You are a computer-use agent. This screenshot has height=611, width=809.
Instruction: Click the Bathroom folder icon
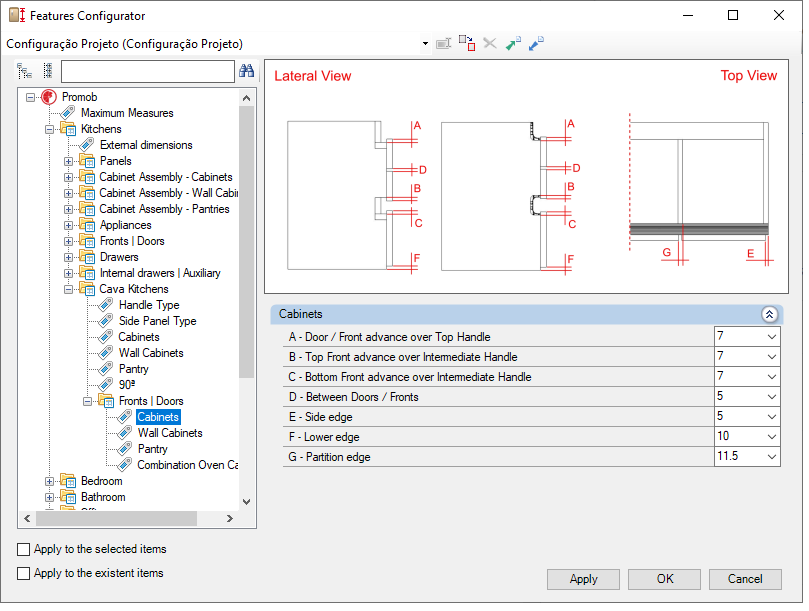point(68,497)
